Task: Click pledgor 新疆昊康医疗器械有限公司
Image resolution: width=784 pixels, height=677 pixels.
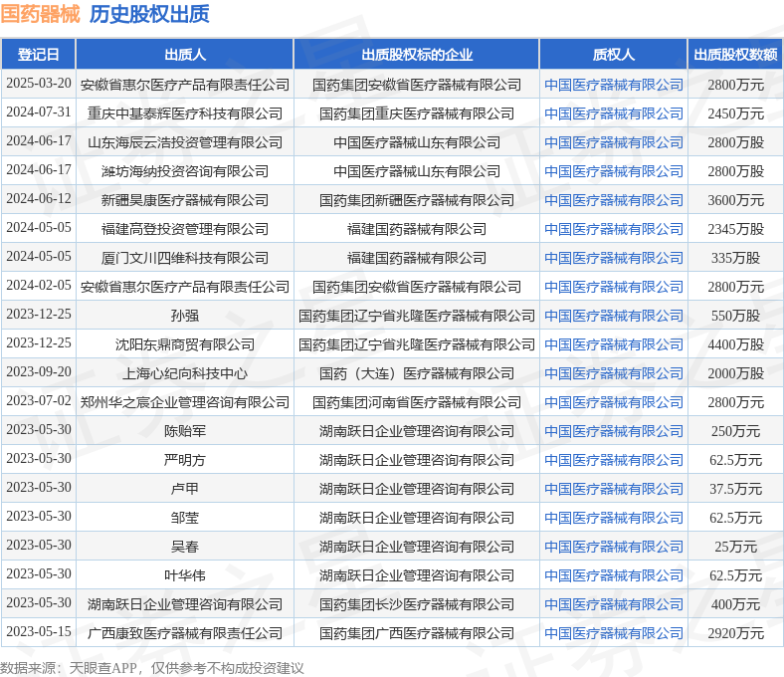Action: [185, 200]
